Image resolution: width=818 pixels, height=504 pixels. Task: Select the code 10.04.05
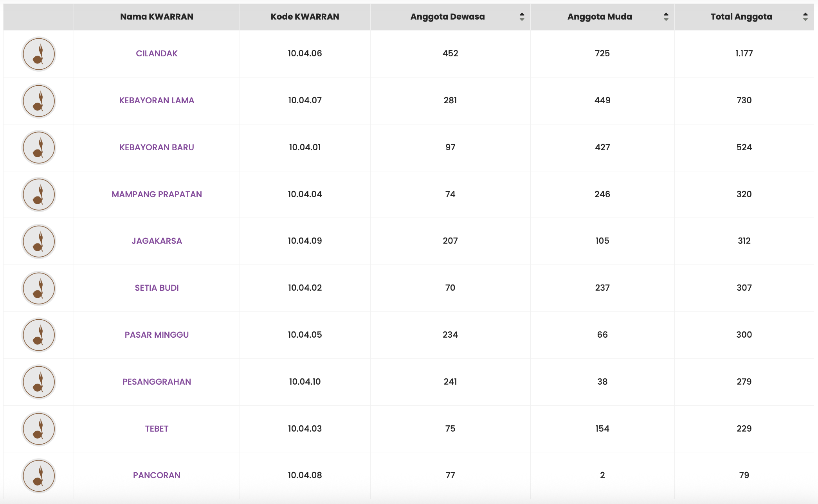[x=305, y=335]
